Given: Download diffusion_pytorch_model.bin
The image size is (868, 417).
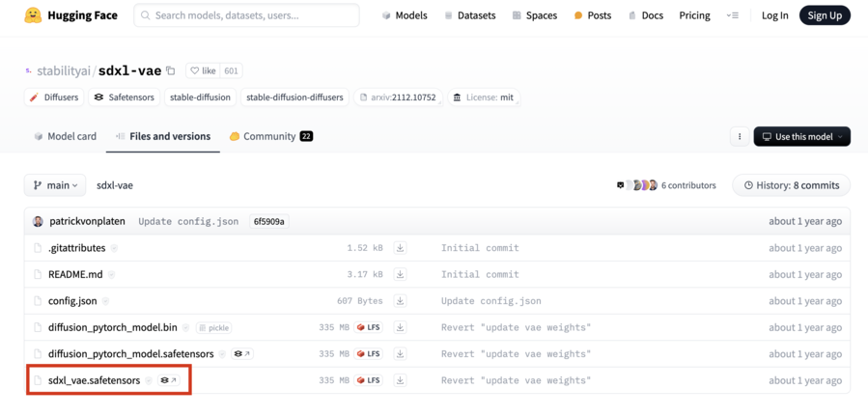Looking at the screenshot, I should (x=400, y=328).
